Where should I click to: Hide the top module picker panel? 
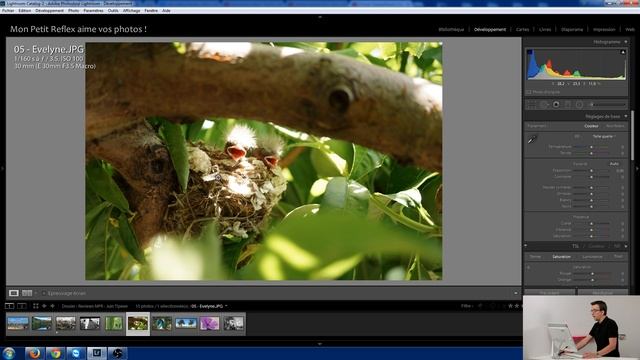(320, 17)
